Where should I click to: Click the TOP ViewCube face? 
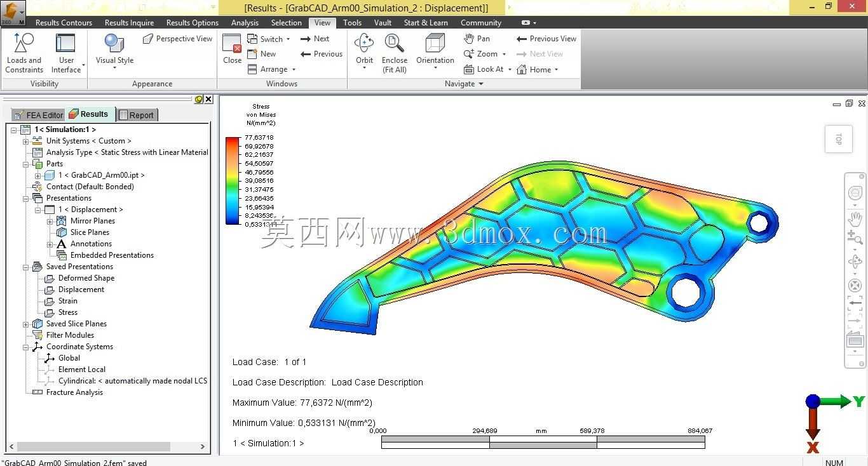[839, 138]
